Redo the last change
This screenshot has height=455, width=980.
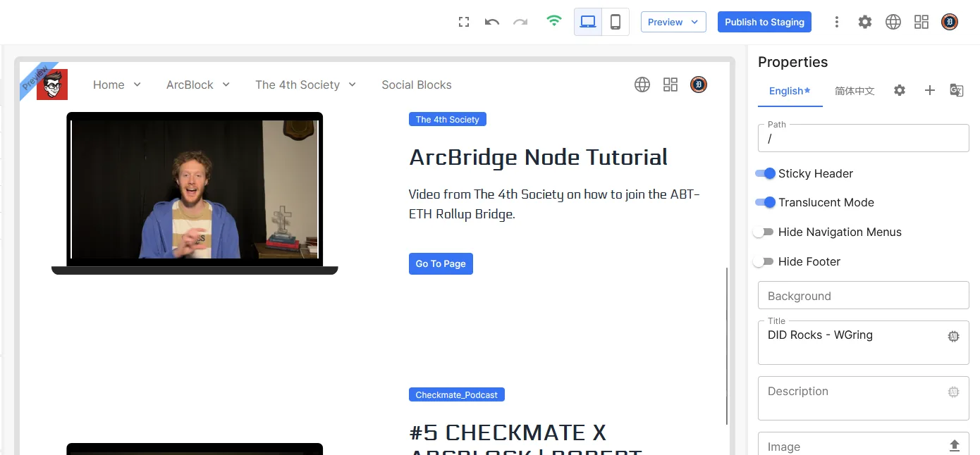coord(520,22)
